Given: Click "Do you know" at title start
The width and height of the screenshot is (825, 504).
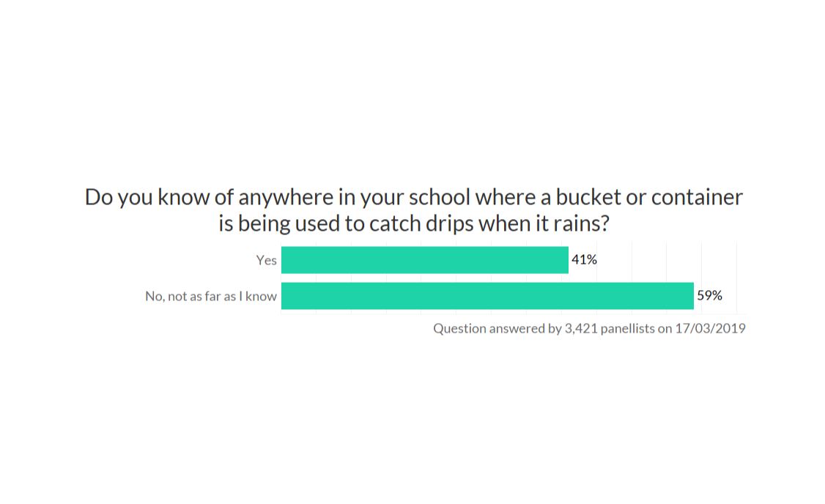Looking at the screenshot, I should [x=147, y=197].
